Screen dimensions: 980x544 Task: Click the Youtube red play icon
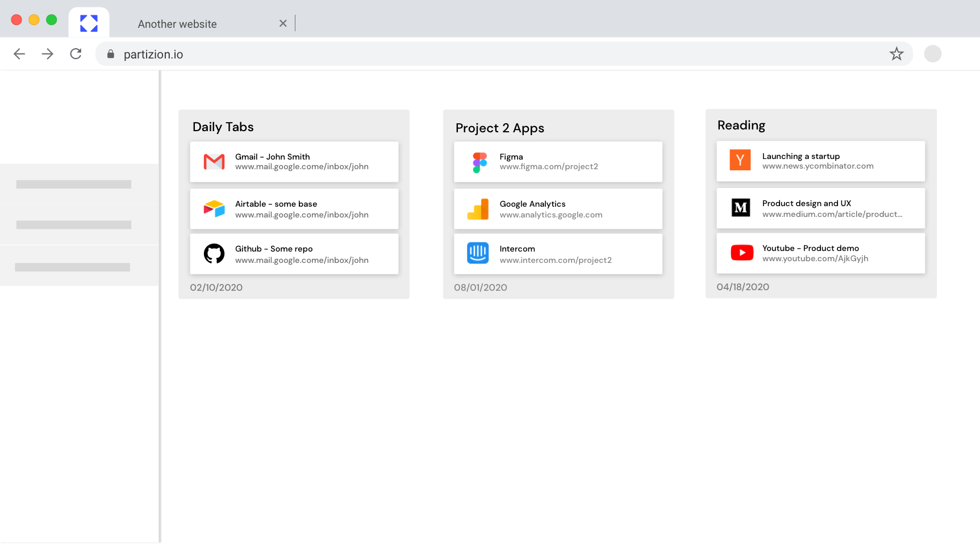point(742,253)
